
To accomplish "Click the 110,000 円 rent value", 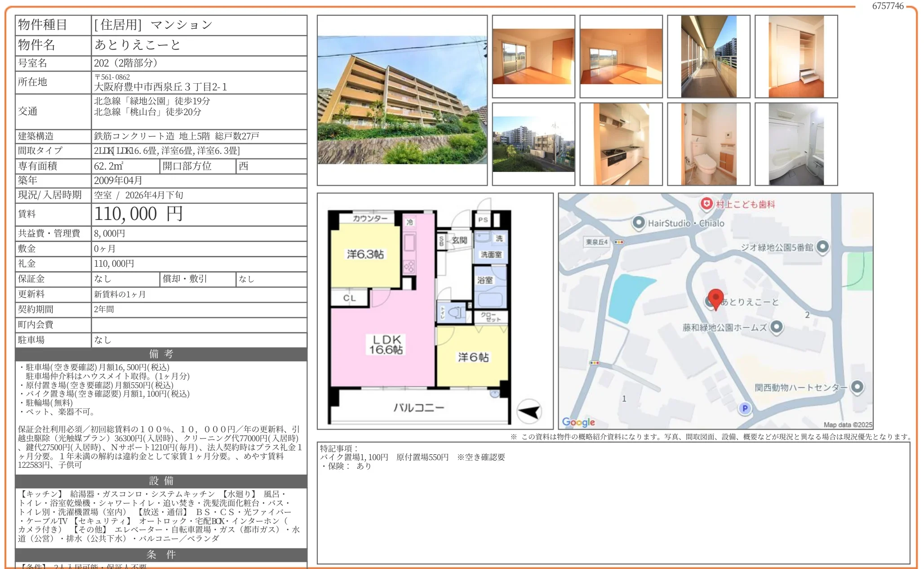I will (x=138, y=214).
